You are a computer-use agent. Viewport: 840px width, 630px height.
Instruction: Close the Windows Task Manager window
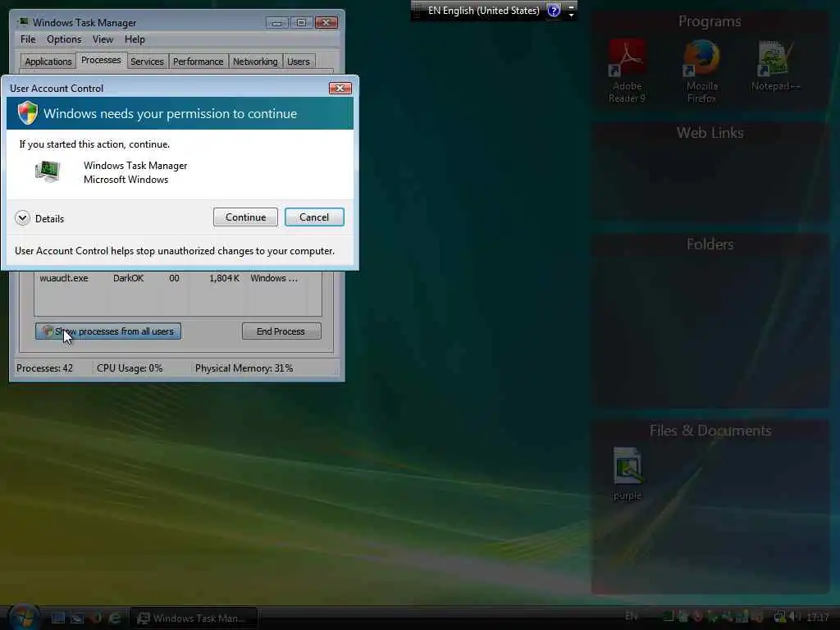[326, 22]
